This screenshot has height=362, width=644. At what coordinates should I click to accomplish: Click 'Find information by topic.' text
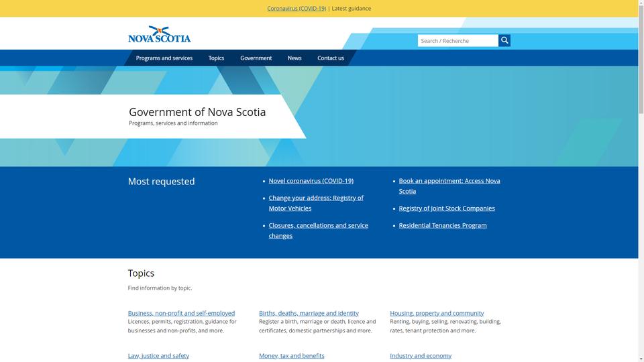[x=160, y=288]
